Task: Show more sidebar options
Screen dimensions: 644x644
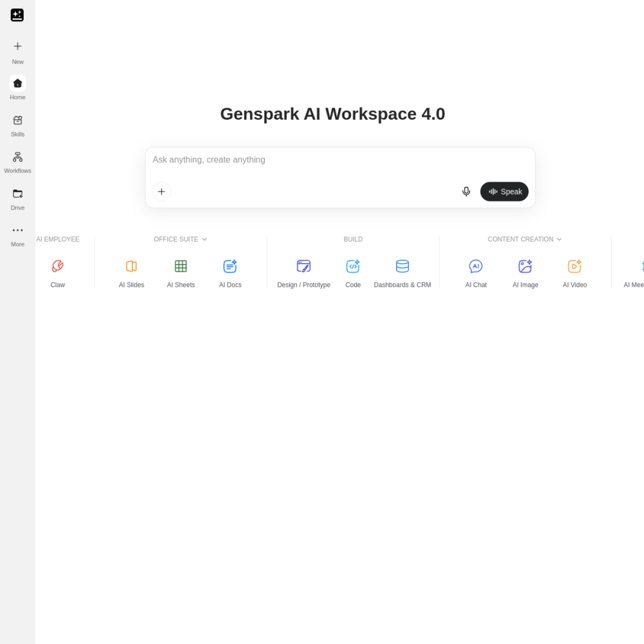Action: 17,236
